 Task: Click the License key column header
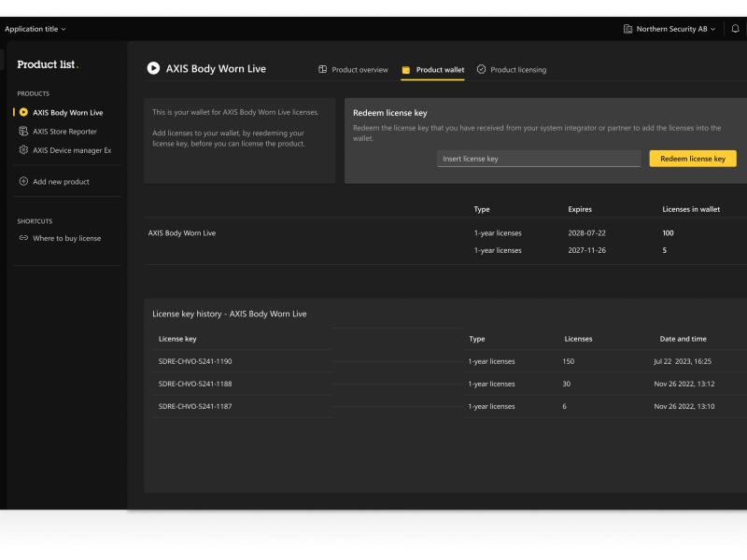(x=177, y=339)
